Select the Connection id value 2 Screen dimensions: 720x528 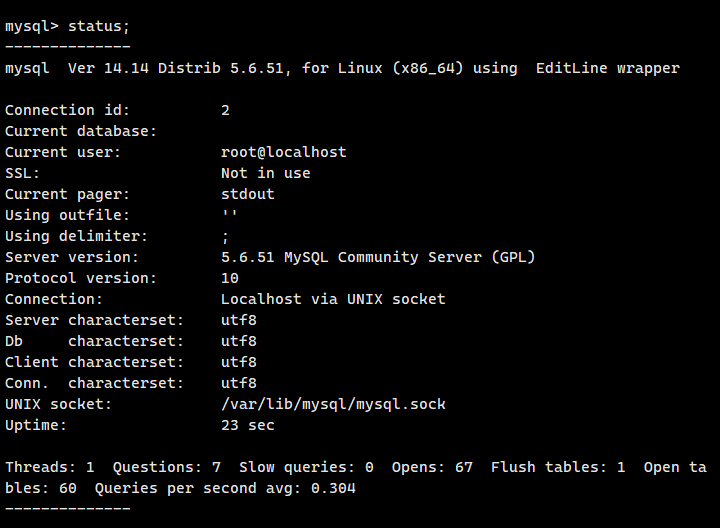[225, 110]
